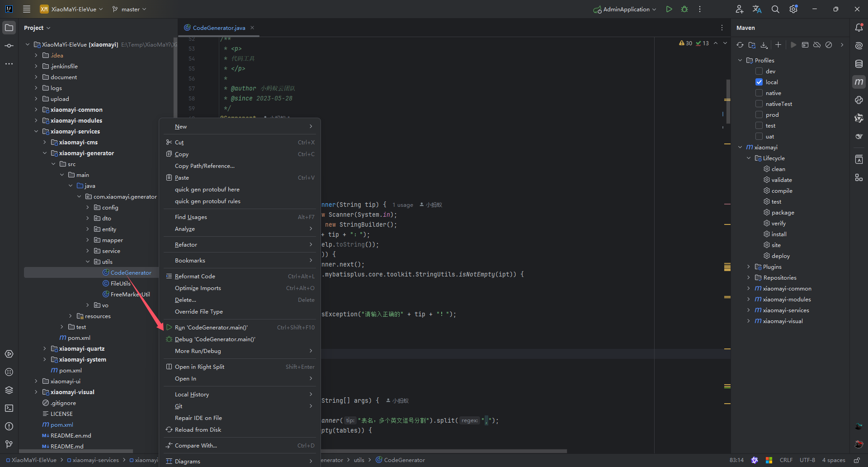
Task: Enable the dev Maven profile checkbox
Action: (x=759, y=71)
